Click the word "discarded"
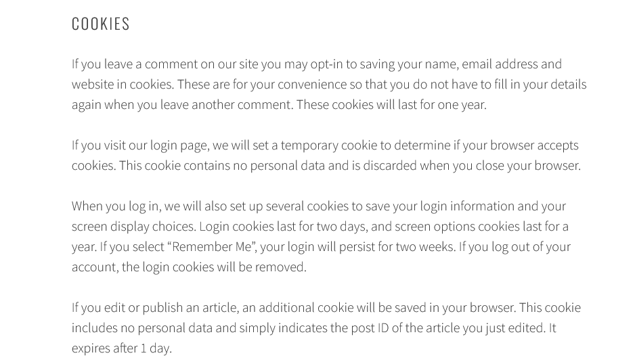The image size is (635, 364). (x=389, y=166)
